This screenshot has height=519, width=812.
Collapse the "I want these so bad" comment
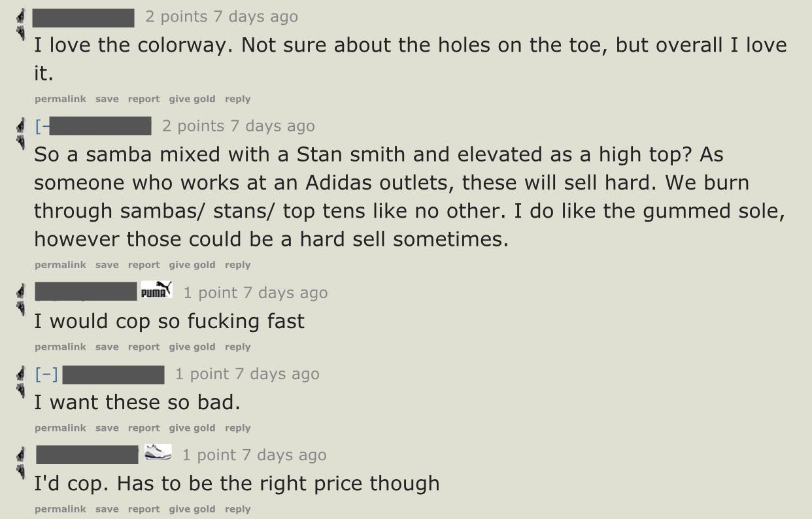click(x=46, y=374)
